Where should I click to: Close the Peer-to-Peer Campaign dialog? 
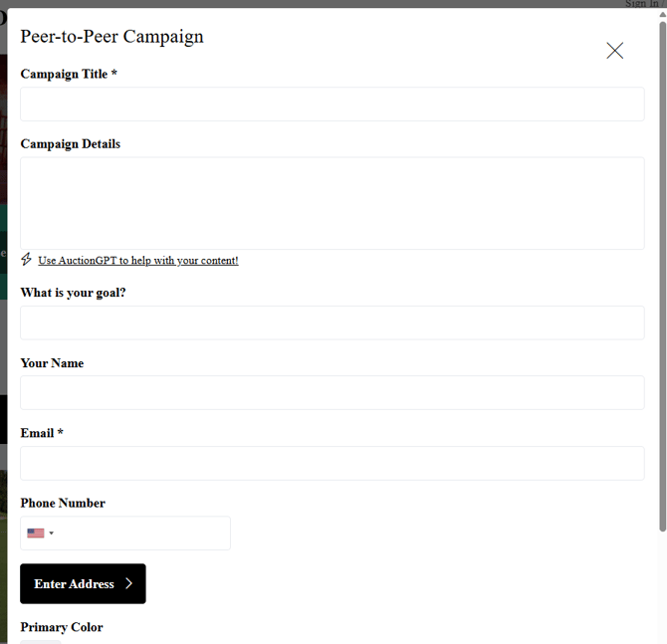tap(614, 51)
